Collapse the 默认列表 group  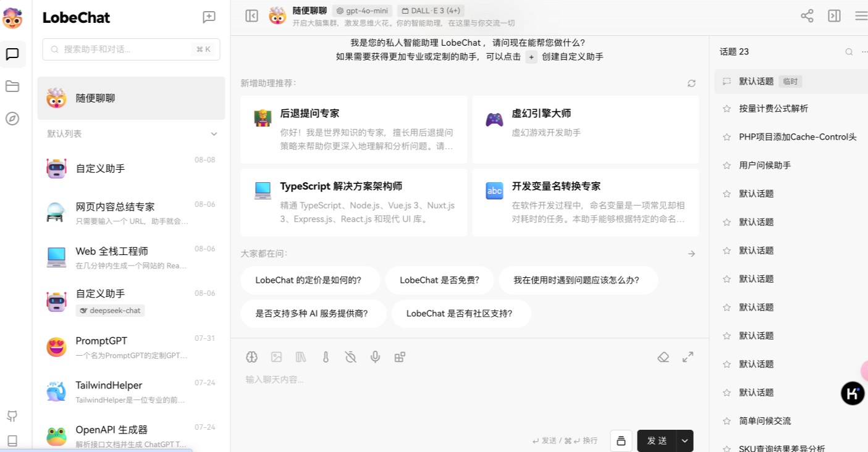click(214, 134)
